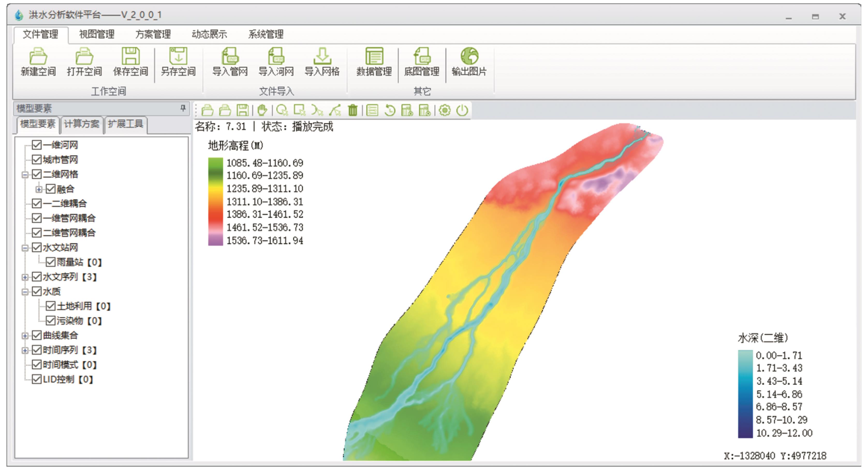Select the rectangle selection tool icon
Viewport: 868px width, 471px height.
pyautogui.click(x=299, y=110)
